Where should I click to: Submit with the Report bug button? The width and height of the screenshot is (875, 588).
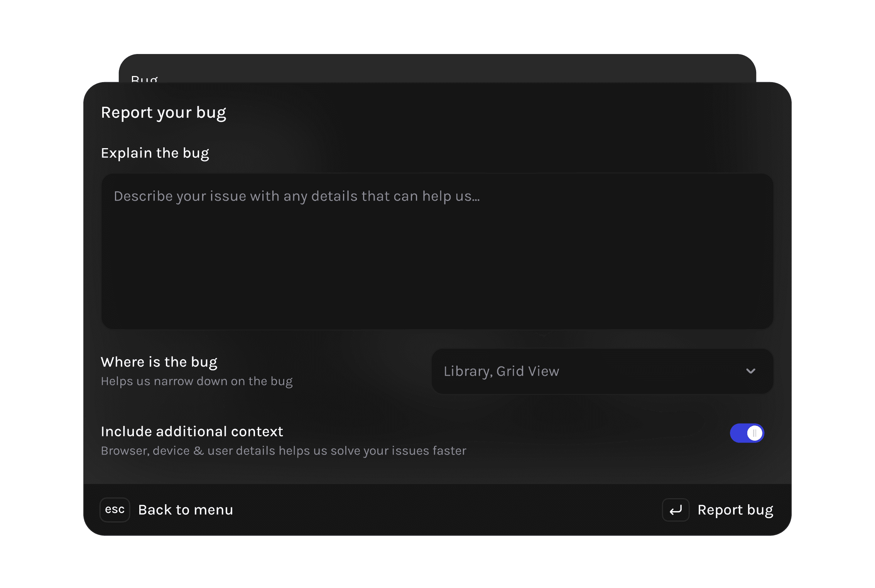(x=735, y=510)
